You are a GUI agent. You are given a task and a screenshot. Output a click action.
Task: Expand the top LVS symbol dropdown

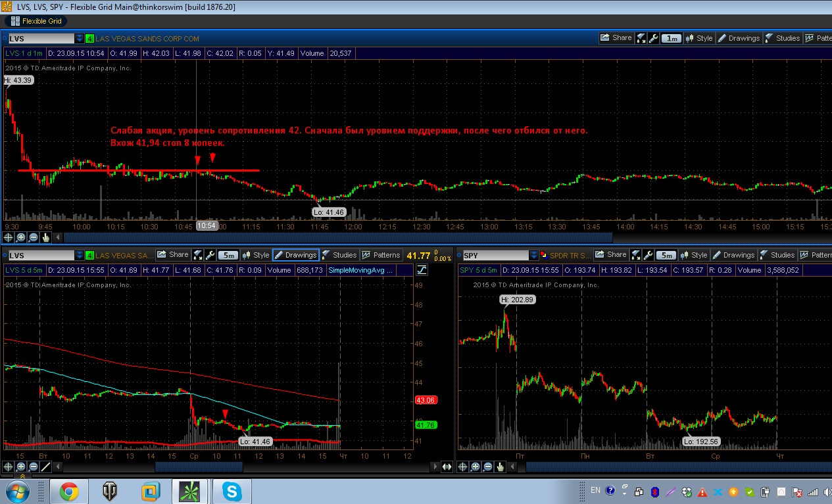80,39
